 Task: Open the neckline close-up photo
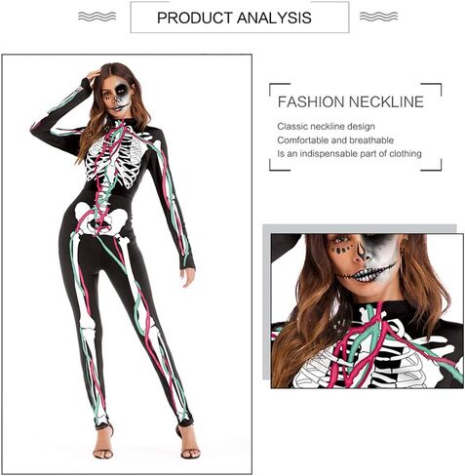(368, 311)
